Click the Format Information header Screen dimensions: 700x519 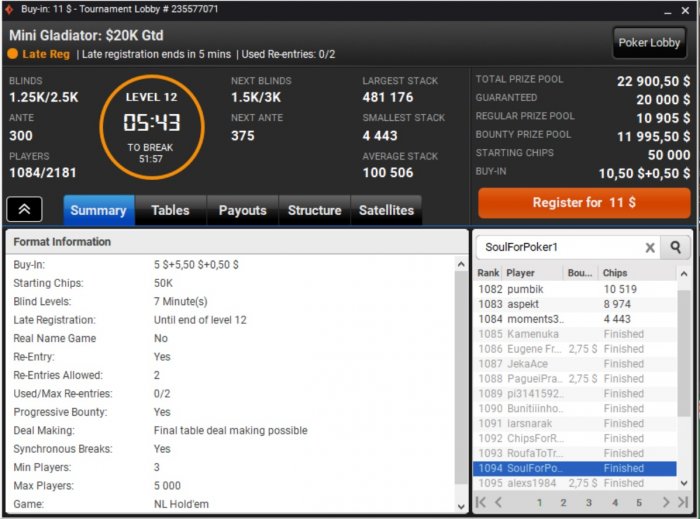237,242
